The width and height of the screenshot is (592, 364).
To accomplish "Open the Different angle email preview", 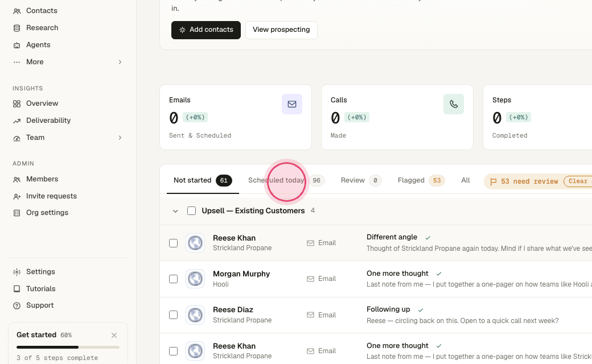I will click(479, 249).
